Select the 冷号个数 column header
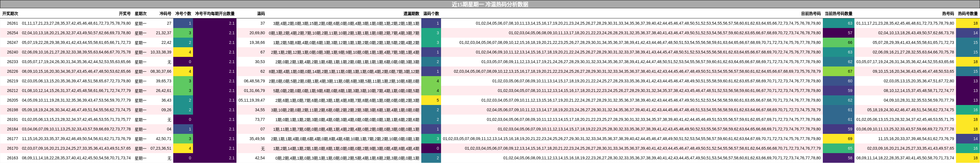Image resolution: width=980 pixels, height=163 pixels. click(x=183, y=13)
